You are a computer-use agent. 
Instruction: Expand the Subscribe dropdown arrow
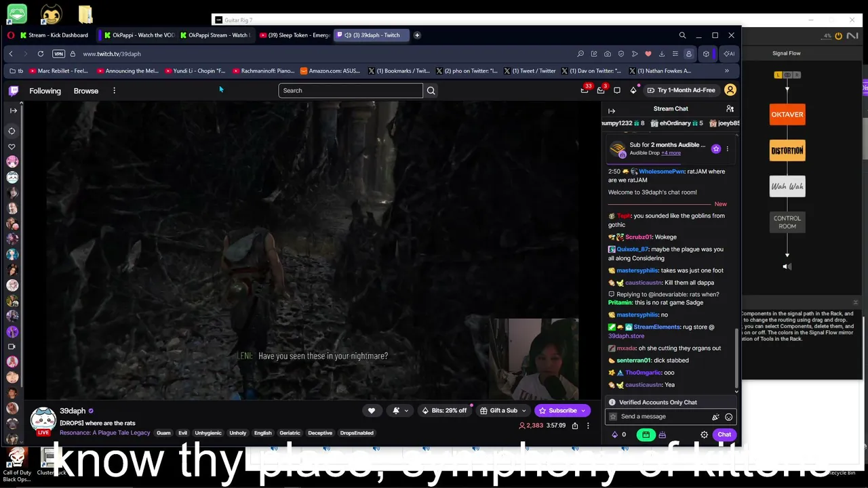(x=583, y=410)
